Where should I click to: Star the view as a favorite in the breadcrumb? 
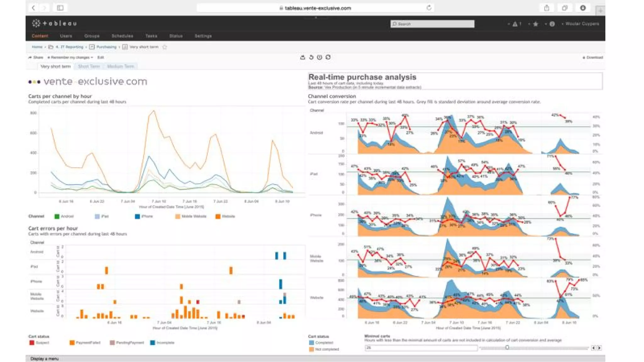[164, 47]
